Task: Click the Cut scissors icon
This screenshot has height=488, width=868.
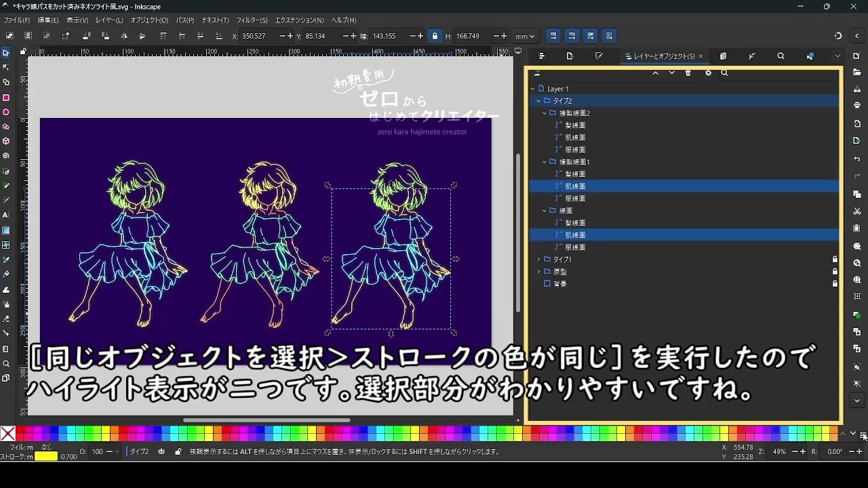Action: [x=857, y=211]
